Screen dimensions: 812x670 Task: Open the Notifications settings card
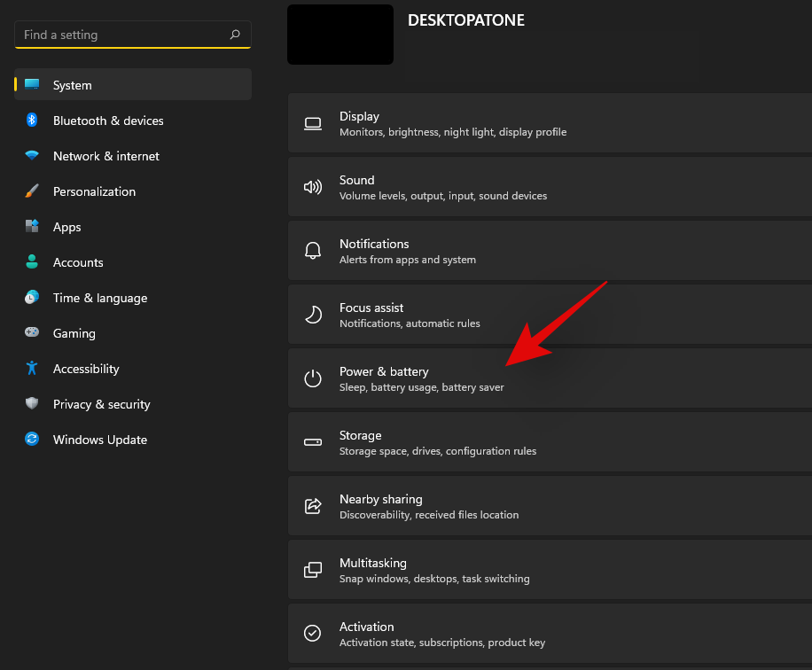click(x=550, y=251)
